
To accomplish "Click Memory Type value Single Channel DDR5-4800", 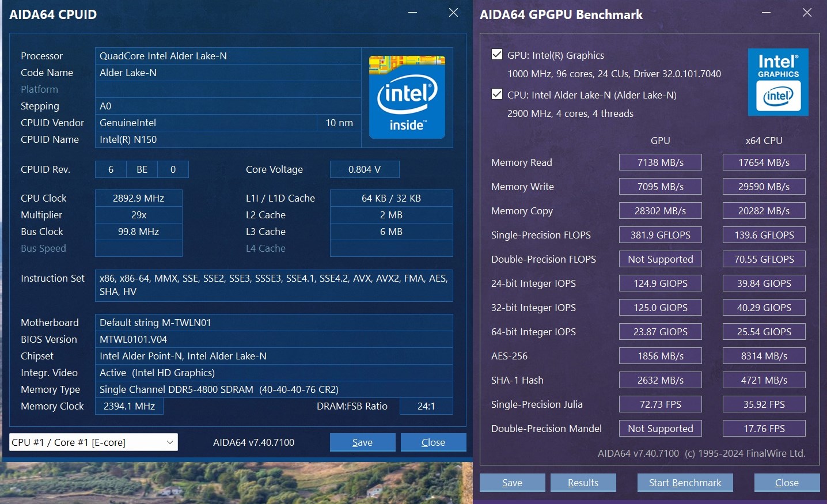I will [x=274, y=389].
